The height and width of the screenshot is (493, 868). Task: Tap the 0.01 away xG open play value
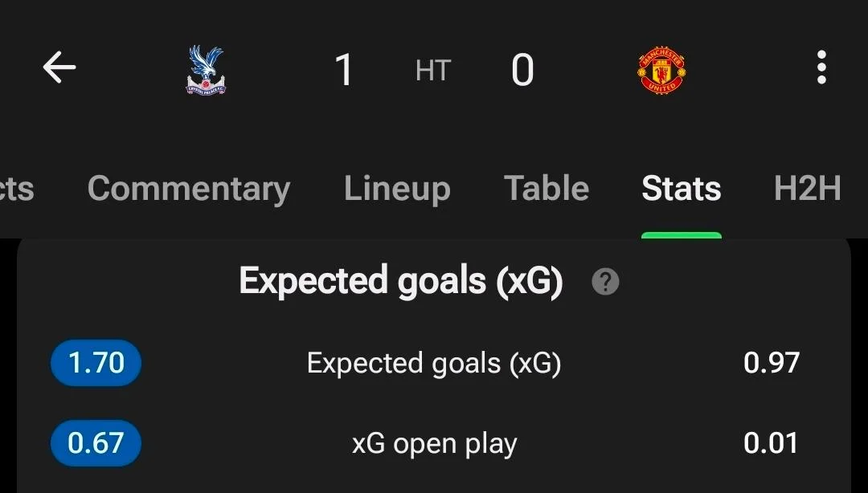tap(771, 443)
